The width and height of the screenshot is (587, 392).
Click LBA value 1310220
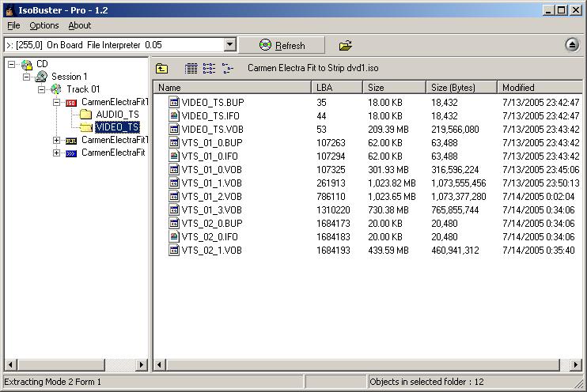point(333,210)
